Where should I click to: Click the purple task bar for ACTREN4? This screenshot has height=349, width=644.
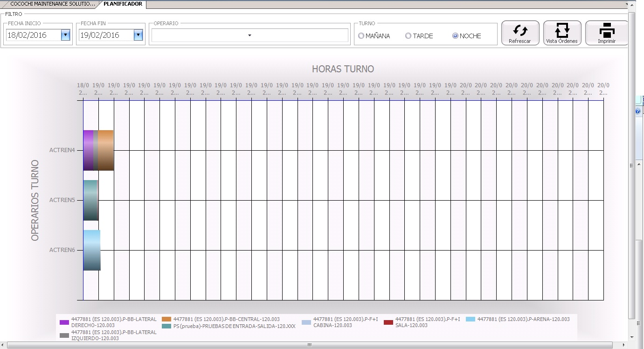point(88,150)
